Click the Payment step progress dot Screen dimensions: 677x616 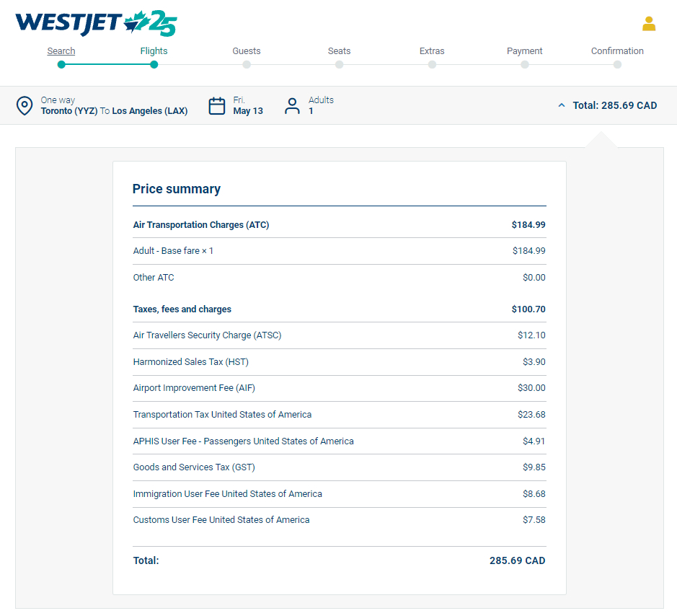tap(524, 65)
